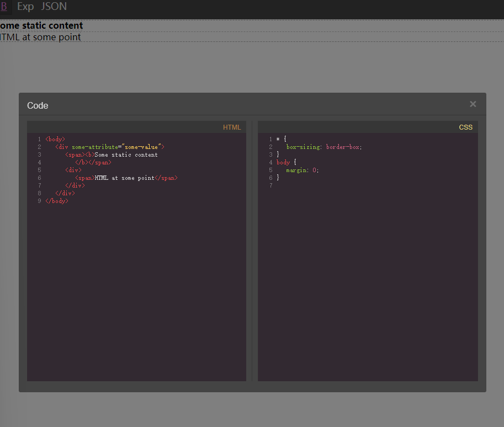Click the opening <body> tag in HTML editor
The width and height of the screenshot is (504, 427).
(x=55, y=139)
